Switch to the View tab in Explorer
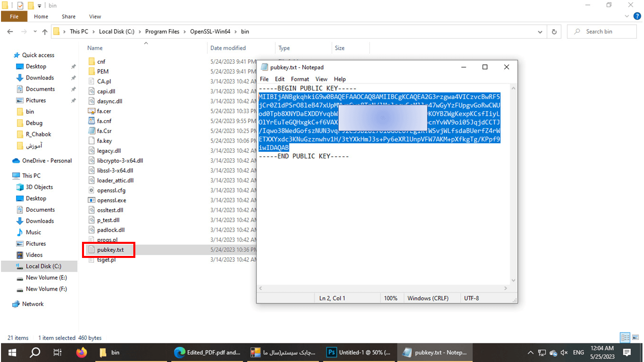 click(x=95, y=17)
